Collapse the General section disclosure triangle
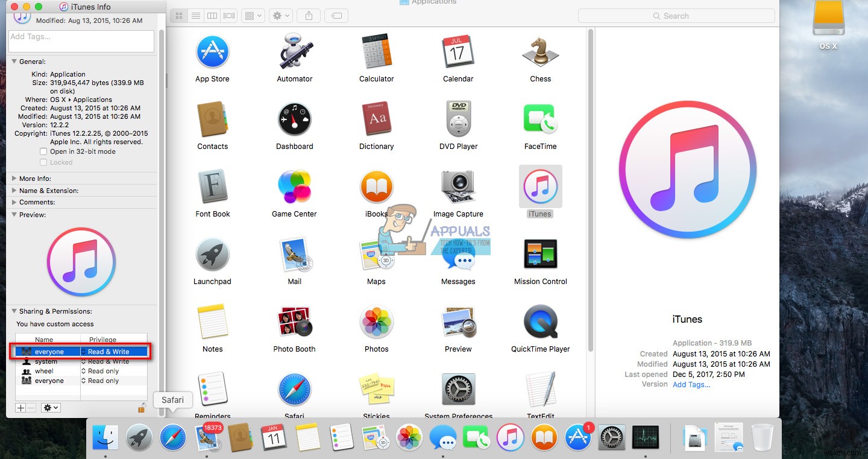868x459 pixels. pyautogui.click(x=13, y=62)
